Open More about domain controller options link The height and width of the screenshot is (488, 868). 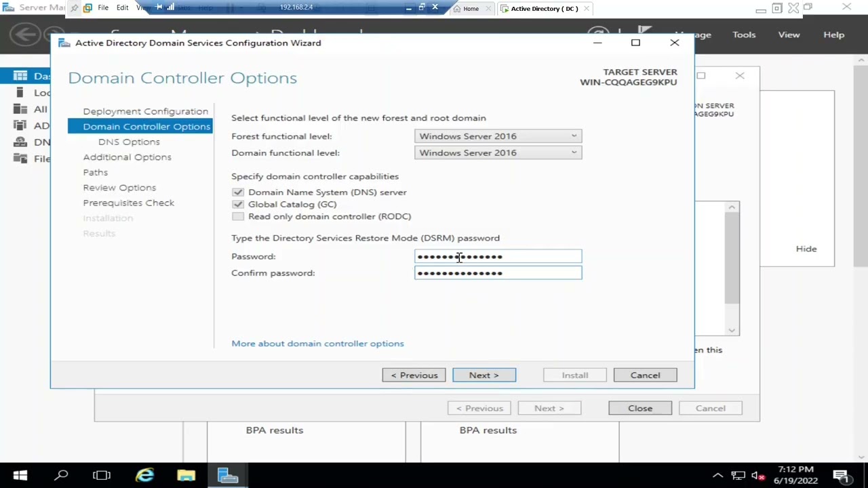[x=317, y=344]
